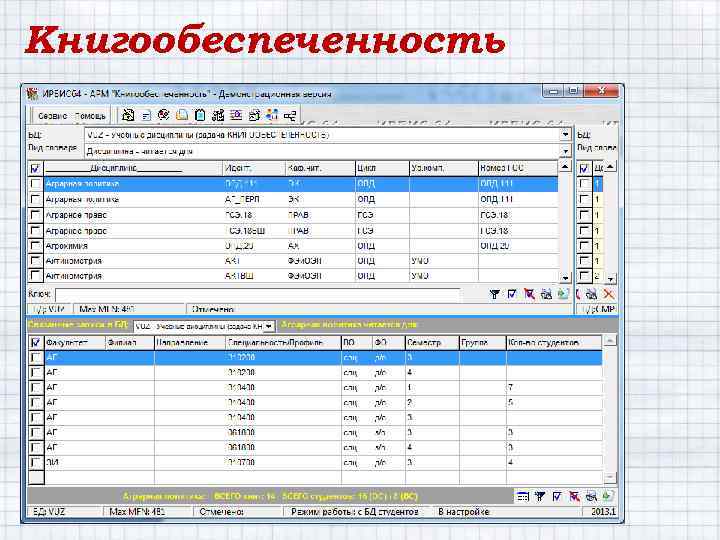Check the first Аграрная политика row checkbox
This screenshot has height=540, width=720.
[x=35, y=184]
